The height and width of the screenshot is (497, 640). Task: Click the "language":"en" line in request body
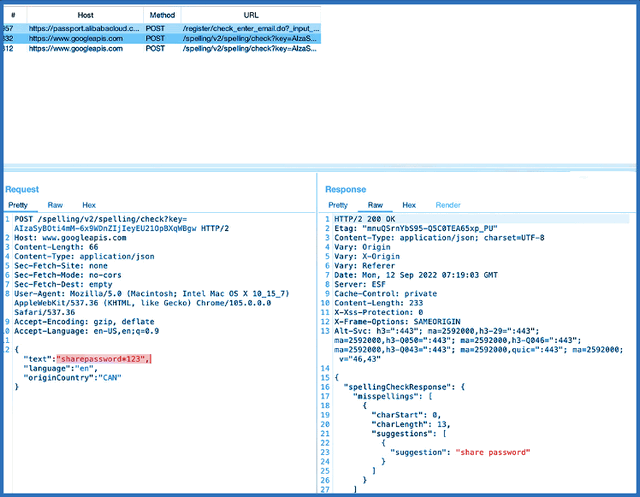[x=60, y=368]
